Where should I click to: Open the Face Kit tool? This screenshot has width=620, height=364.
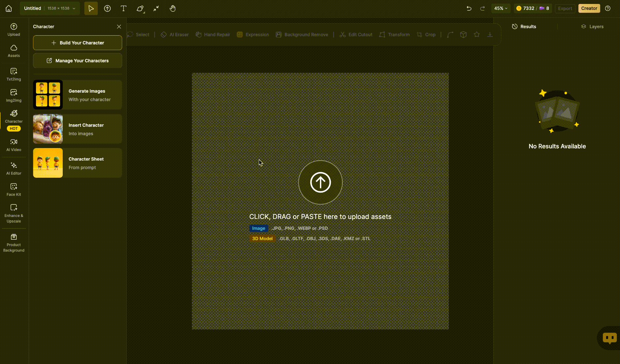[x=14, y=190]
